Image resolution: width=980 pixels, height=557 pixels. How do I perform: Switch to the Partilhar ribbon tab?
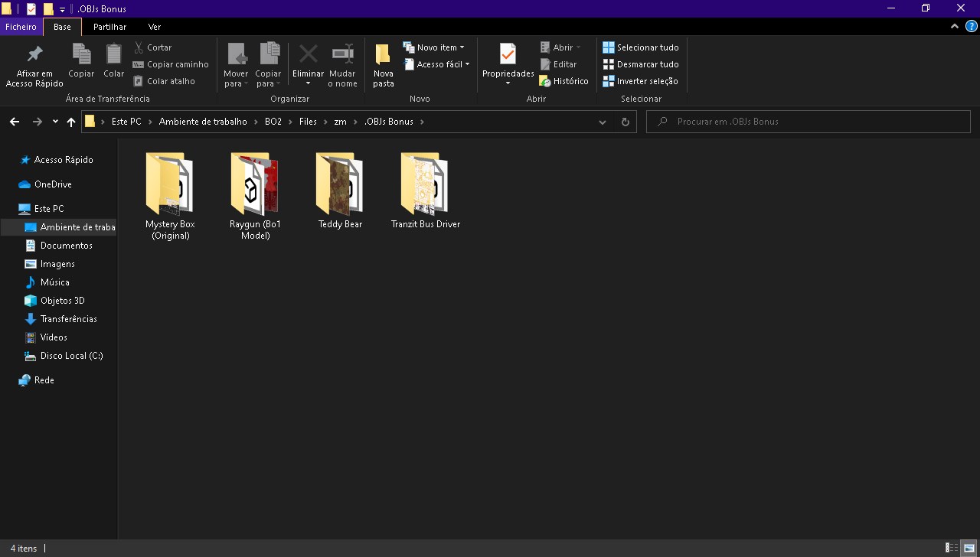[110, 27]
